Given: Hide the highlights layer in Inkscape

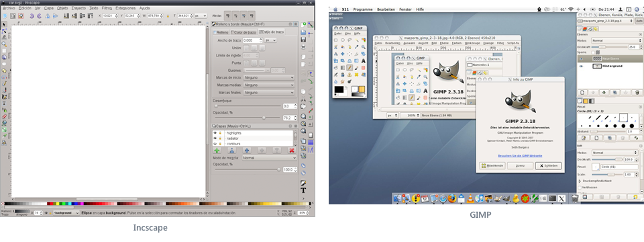Looking at the screenshot, I should 215,133.
